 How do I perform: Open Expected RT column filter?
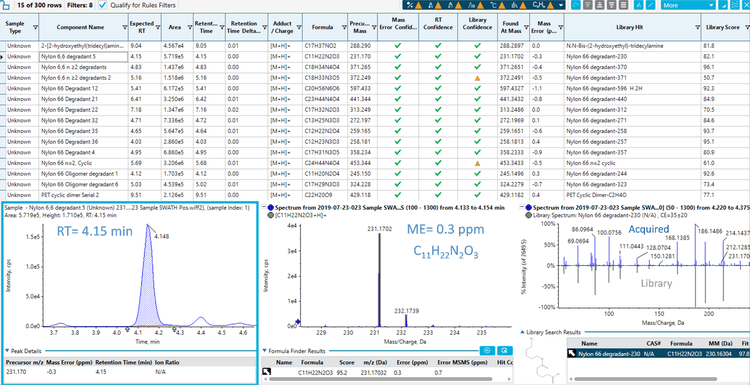[x=157, y=27]
